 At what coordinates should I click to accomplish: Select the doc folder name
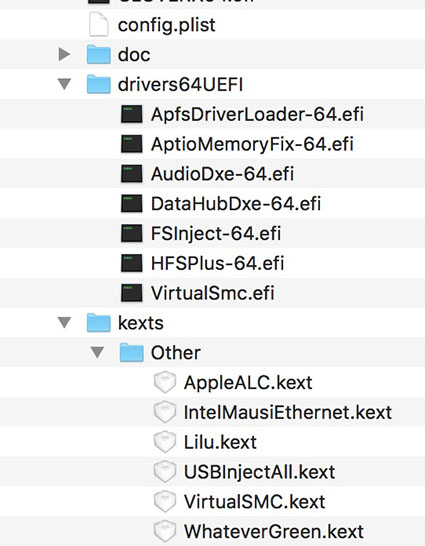pyautogui.click(x=134, y=55)
